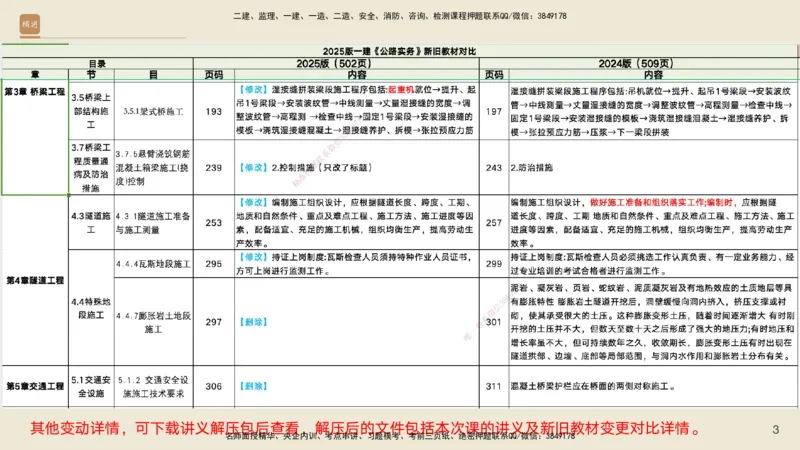The height and width of the screenshot is (450, 800).
Task: Select the title 2025版一建《公路实务》新旧教材对比
Action: (399, 51)
